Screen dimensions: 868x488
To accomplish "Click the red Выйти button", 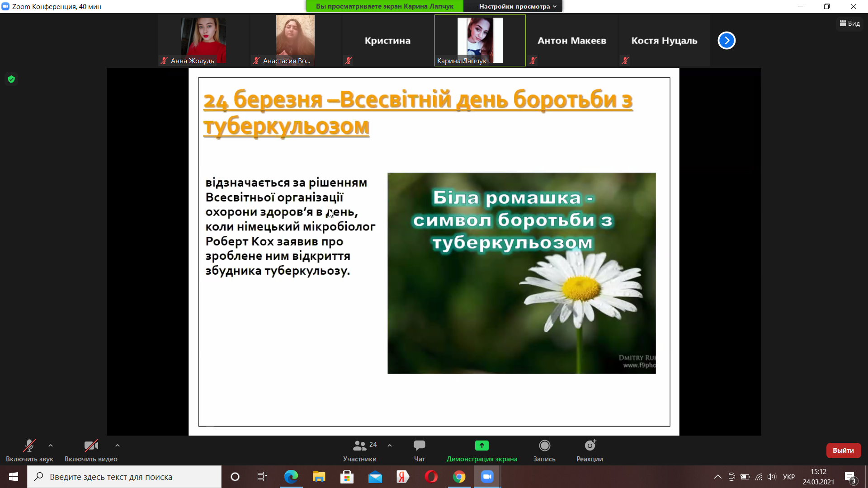I will (x=843, y=450).
